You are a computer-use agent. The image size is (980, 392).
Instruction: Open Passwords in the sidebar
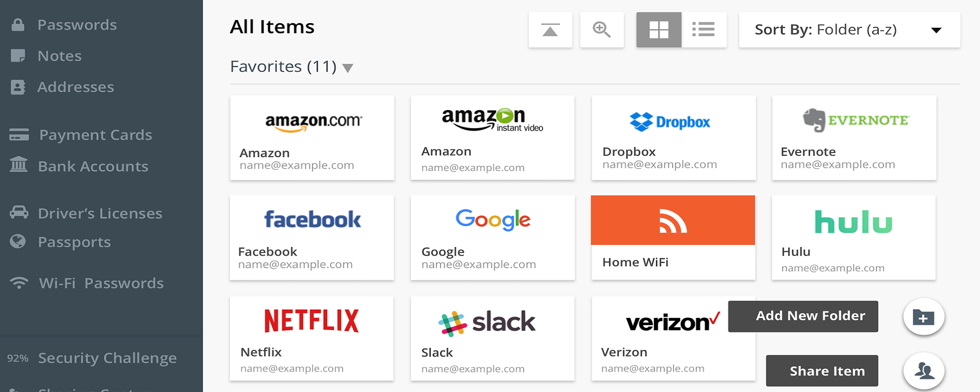[x=77, y=25]
